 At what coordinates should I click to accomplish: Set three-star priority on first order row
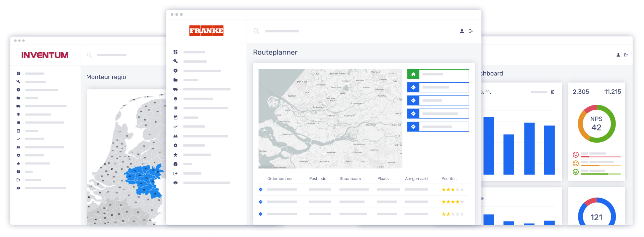tap(453, 190)
